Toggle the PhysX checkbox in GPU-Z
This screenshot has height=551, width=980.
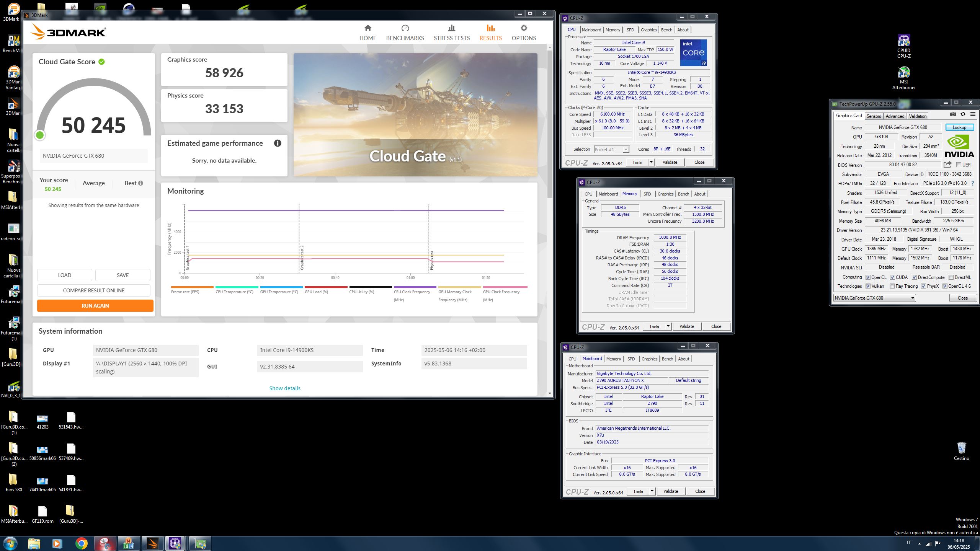pyautogui.click(x=923, y=286)
